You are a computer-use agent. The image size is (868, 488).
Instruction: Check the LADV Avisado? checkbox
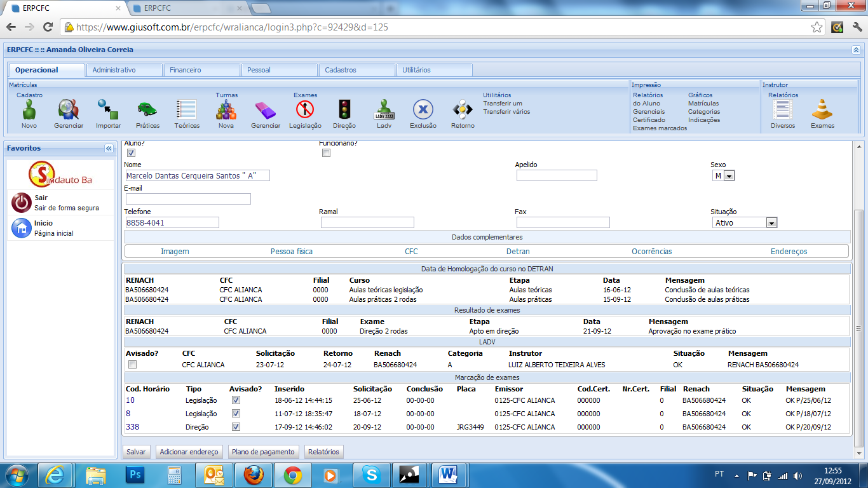click(132, 365)
